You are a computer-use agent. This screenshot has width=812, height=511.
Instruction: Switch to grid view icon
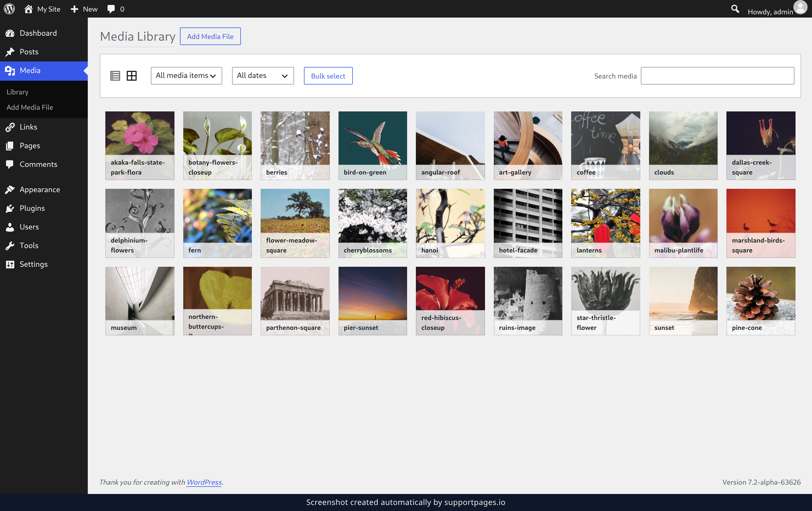coord(131,75)
